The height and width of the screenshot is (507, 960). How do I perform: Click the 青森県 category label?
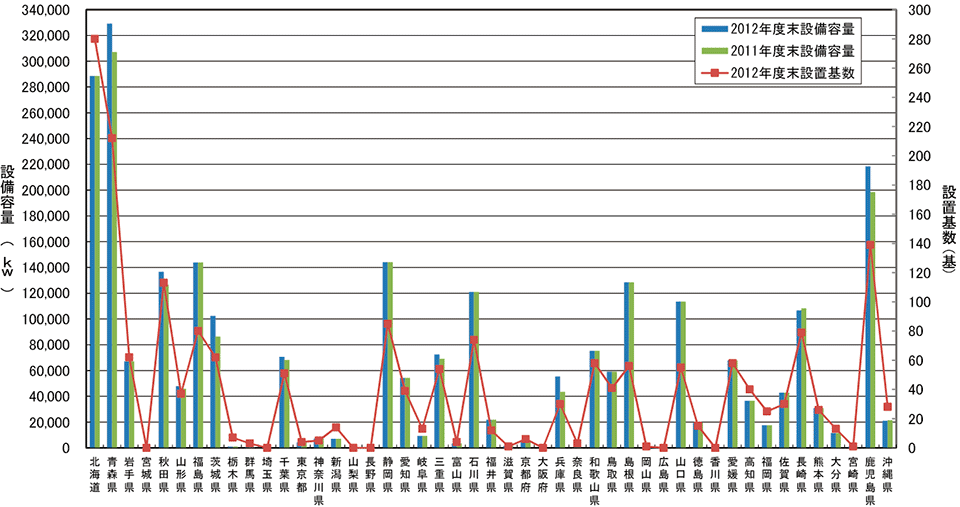(x=111, y=473)
